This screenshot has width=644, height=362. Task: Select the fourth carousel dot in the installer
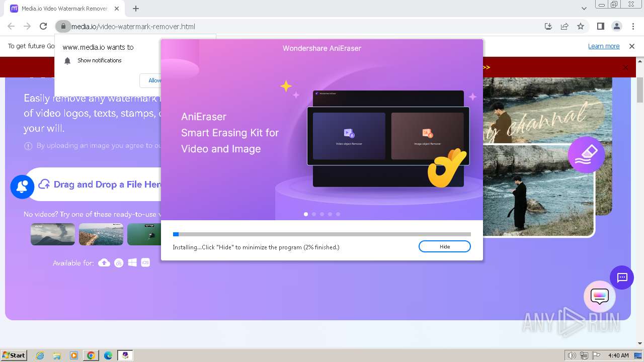[x=330, y=214]
